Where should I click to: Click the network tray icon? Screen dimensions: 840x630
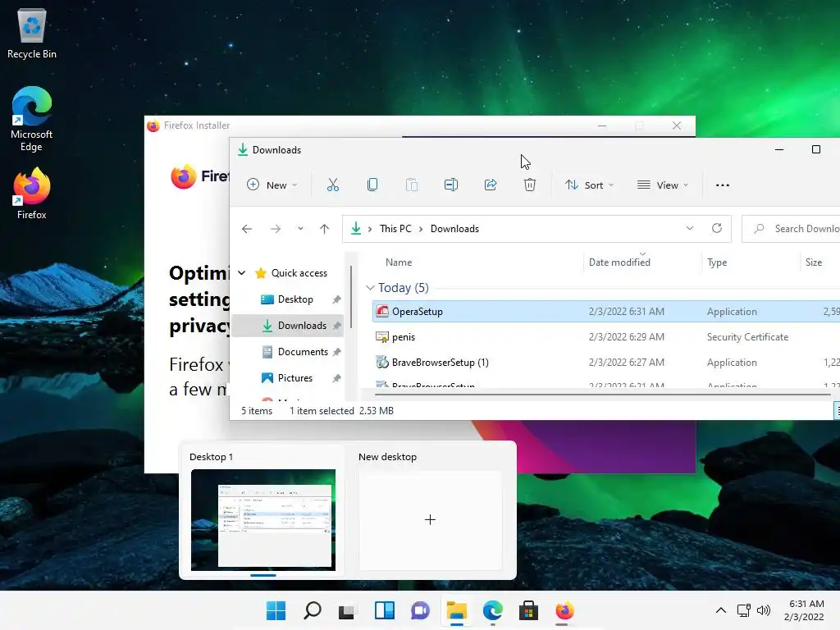click(x=743, y=610)
